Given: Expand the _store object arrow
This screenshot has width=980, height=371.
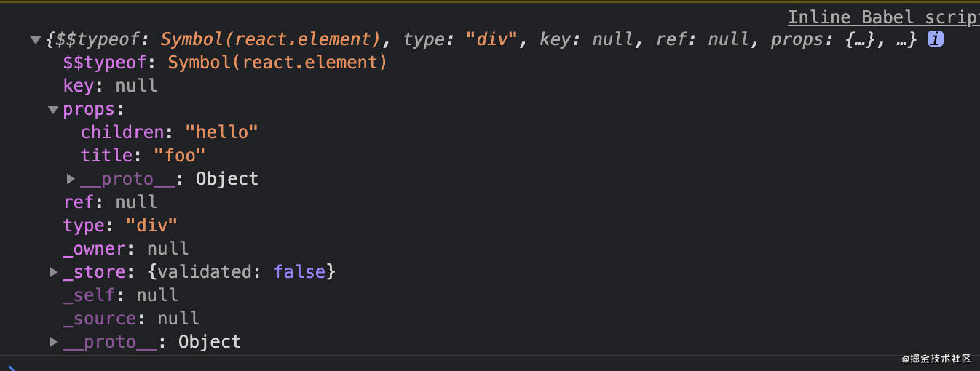Looking at the screenshot, I should pos(53,272).
